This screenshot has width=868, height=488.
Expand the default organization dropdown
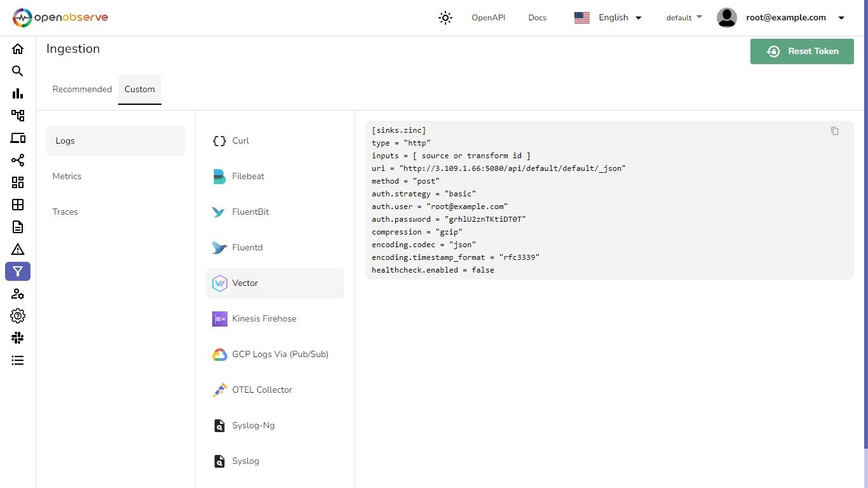[x=684, y=18]
